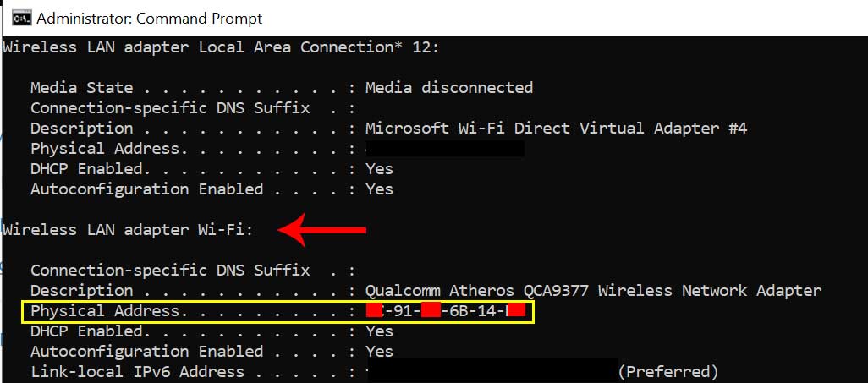Click the Media State label
Viewport: 868px width, 383px height.
pos(81,88)
